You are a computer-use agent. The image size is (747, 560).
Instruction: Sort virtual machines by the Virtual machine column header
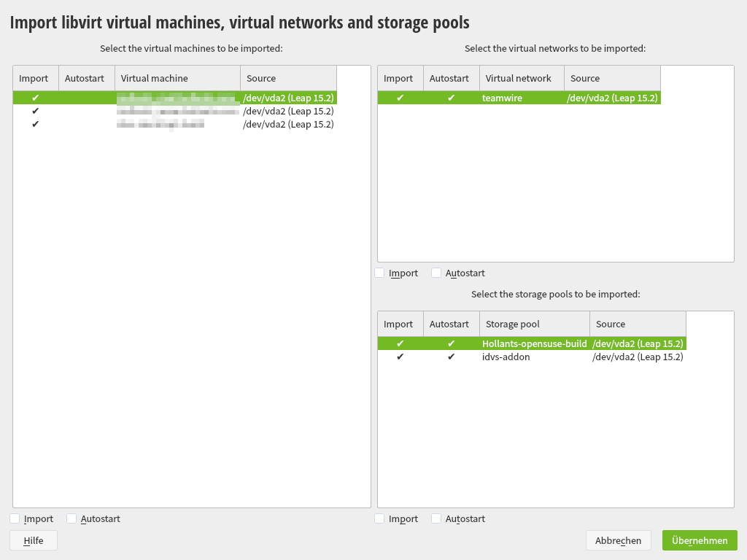178,78
